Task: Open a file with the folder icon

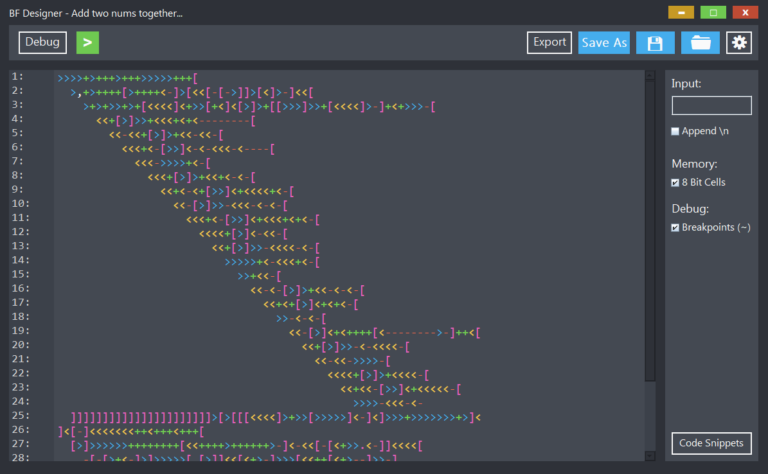Action: pos(700,43)
